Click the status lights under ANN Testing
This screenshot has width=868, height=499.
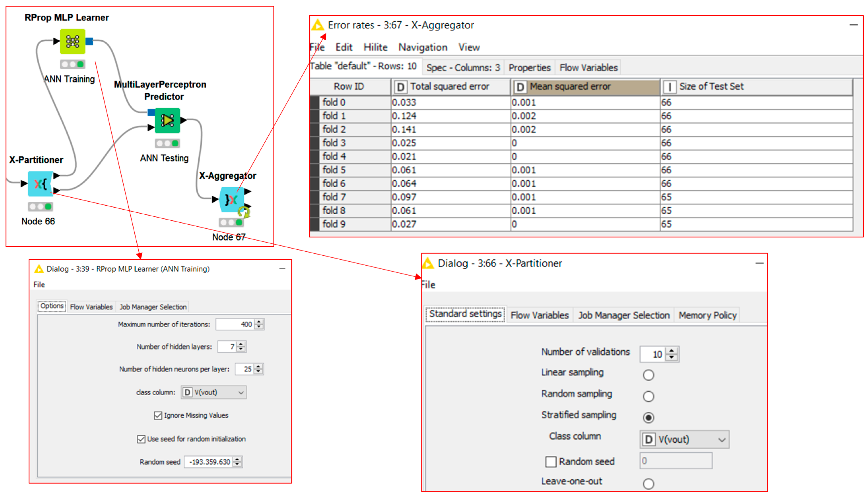tap(167, 143)
